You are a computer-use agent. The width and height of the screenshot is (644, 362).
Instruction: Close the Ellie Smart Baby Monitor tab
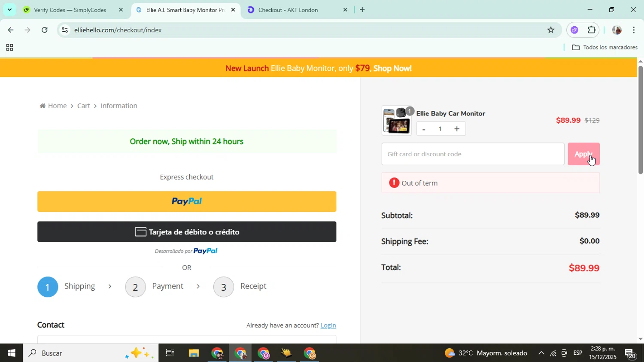pyautogui.click(x=233, y=10)
